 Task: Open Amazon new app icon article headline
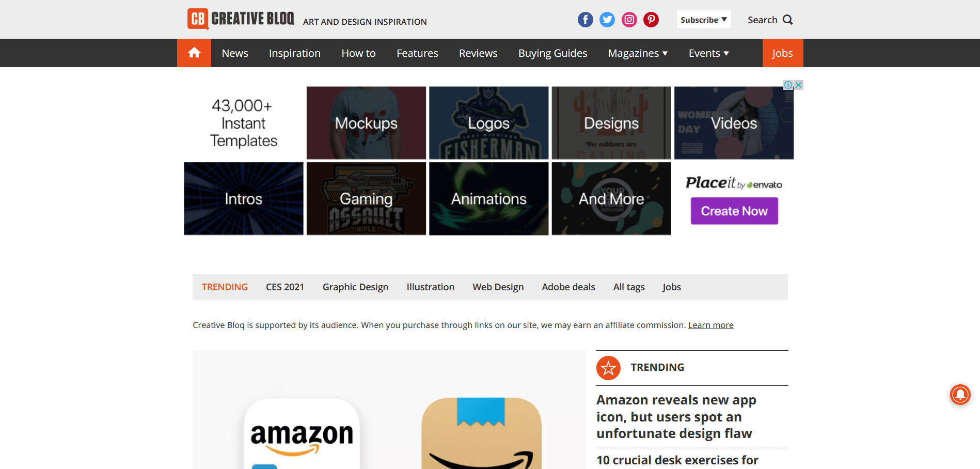pos(676,416)
